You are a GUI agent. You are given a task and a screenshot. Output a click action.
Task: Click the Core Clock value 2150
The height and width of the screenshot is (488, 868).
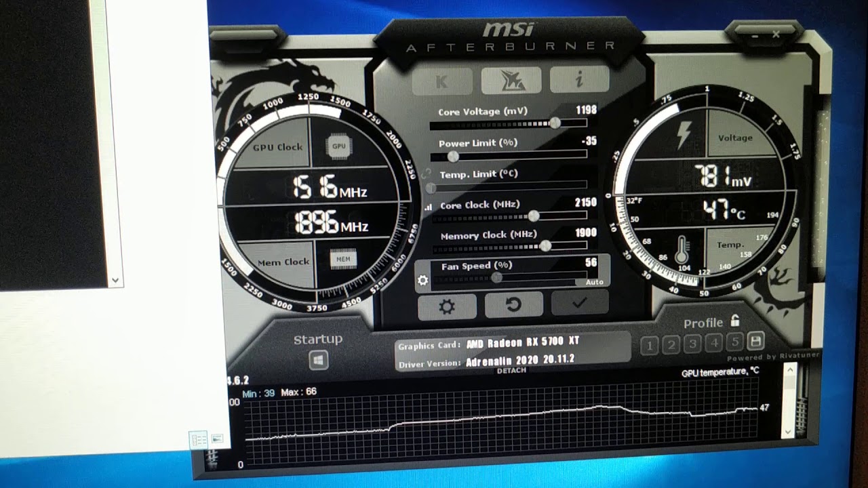[x=586, y=202]
